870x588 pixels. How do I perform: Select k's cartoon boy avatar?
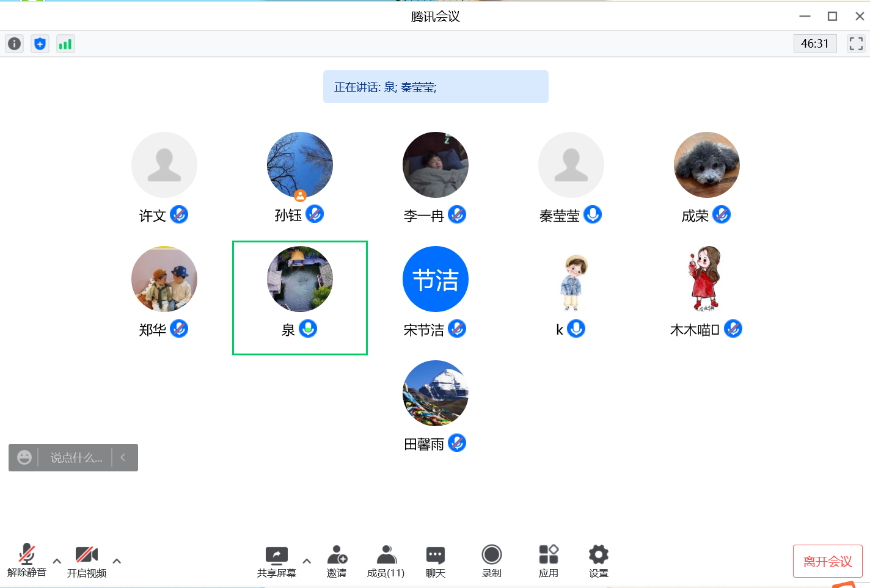pos(572,282)
